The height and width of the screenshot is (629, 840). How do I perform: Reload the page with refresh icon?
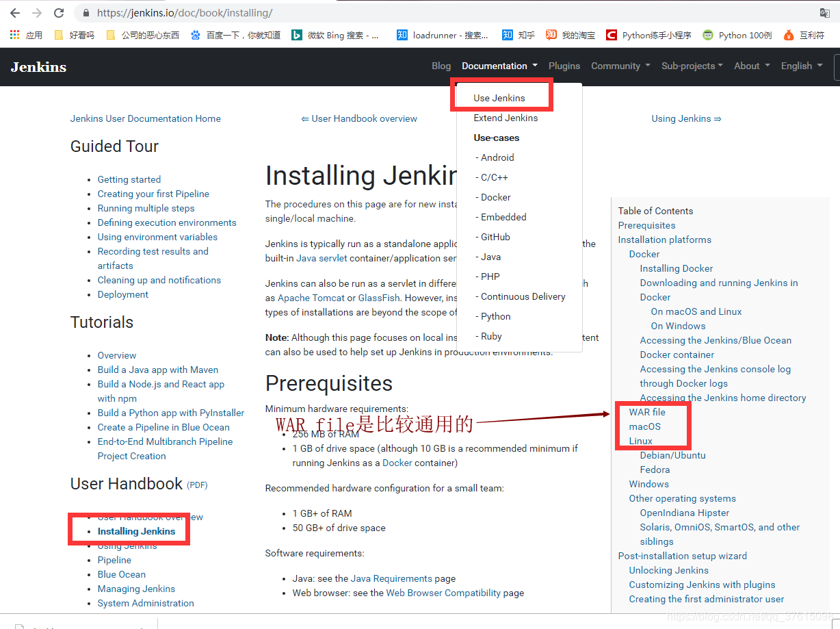59,13
